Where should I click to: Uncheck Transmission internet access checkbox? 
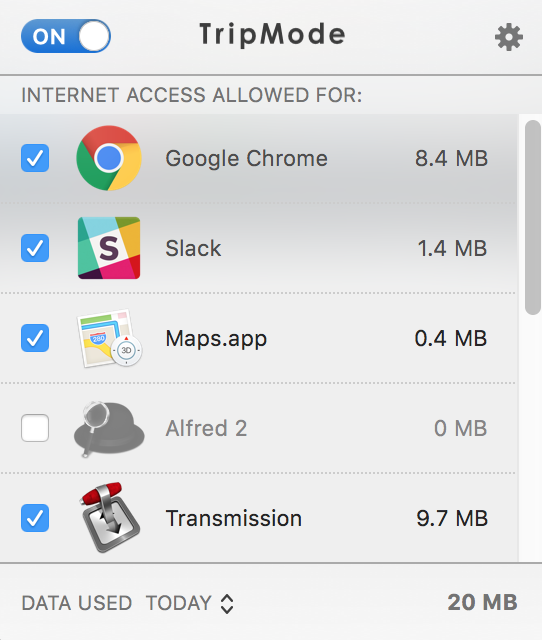[x=35, y=518]
